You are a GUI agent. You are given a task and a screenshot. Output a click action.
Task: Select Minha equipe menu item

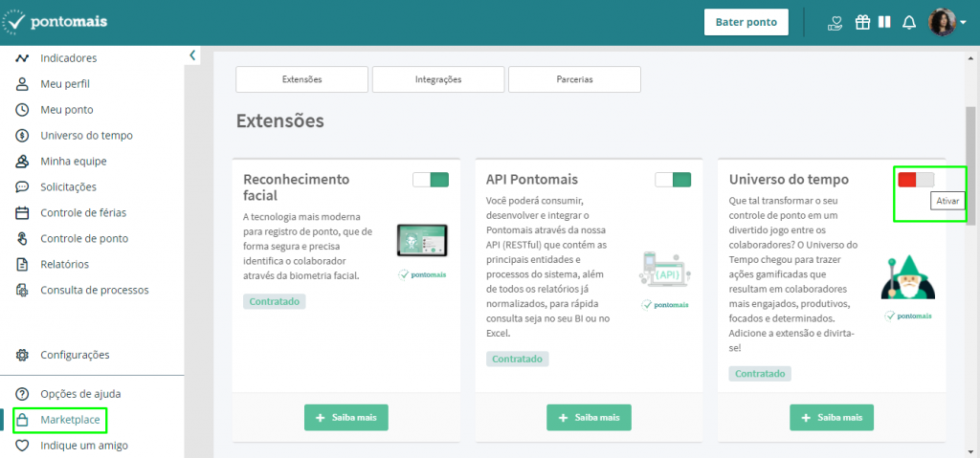point(74,162)
